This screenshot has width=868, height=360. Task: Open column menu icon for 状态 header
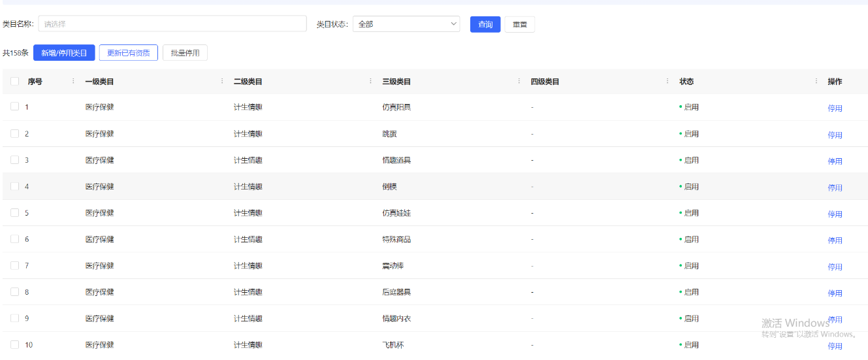pyautogui.click(x=816, y=82)
